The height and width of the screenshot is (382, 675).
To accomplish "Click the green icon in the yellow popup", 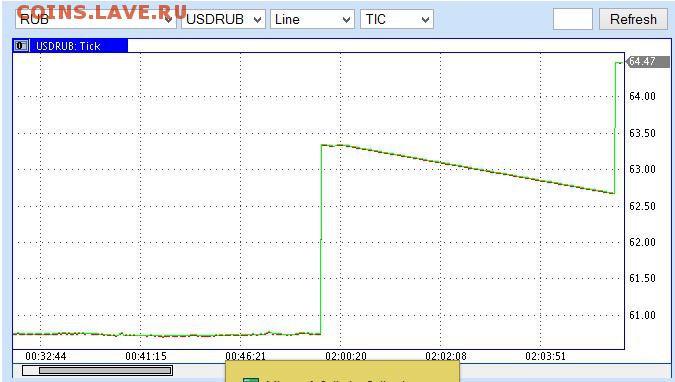I will tap(251, 380).
